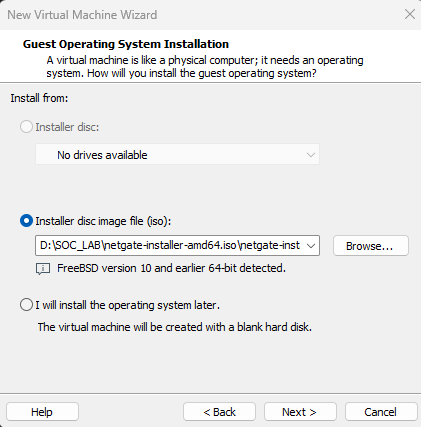Click the 'Guest Operating System Installation' heading

(x=126, y=44)
